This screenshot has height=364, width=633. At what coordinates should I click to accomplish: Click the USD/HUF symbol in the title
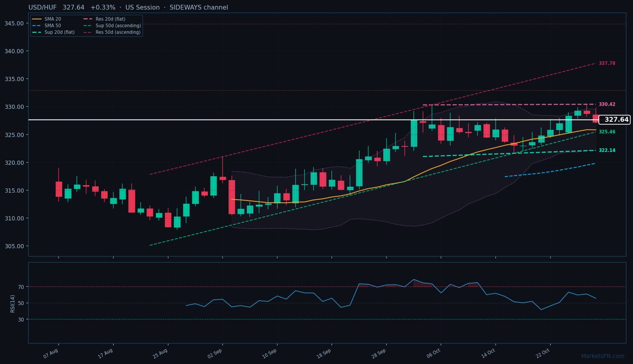[43, 7]
